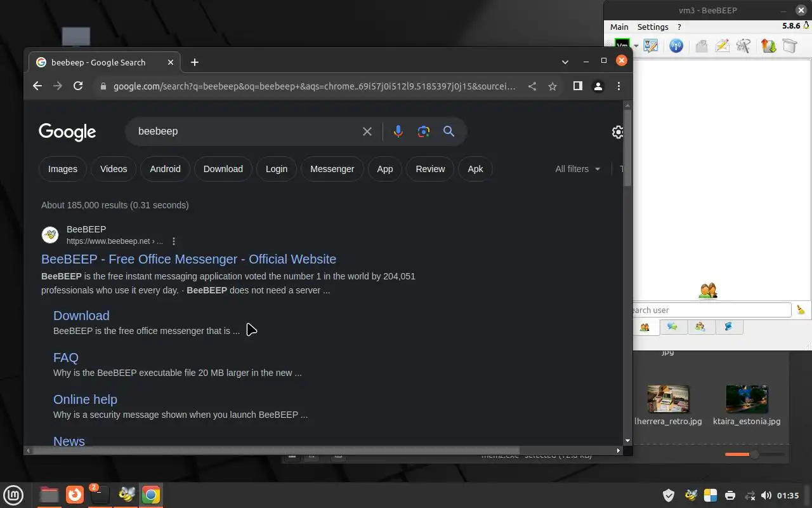Click the write message envelope-with-pencil icon
812x508 pixels.
tap(722, 46)
